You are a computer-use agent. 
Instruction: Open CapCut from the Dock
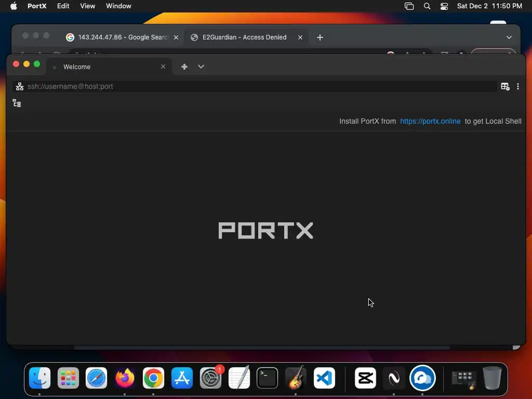click(x=365, y=378)
